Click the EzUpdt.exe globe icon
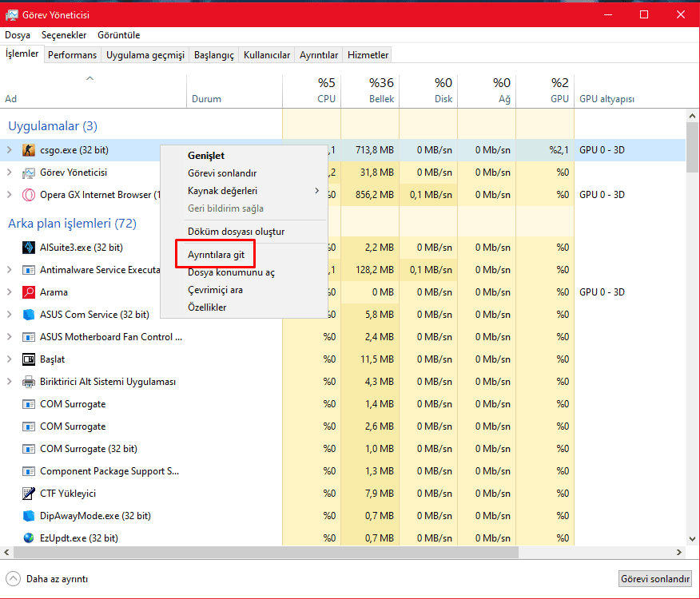 28,538
